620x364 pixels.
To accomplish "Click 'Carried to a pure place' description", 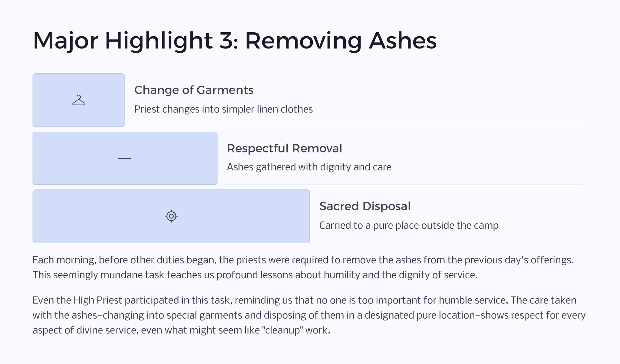I will [409, 225].
